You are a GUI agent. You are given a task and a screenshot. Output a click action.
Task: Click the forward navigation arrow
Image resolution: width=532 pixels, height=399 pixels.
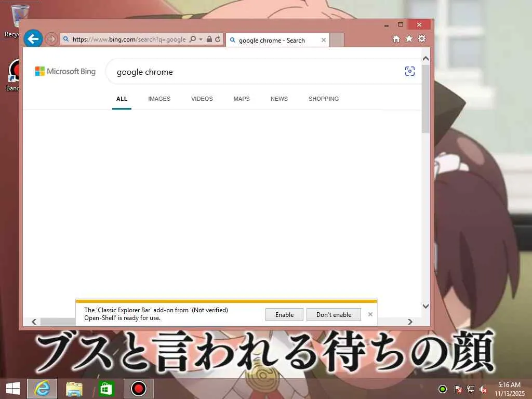point(51,39)
